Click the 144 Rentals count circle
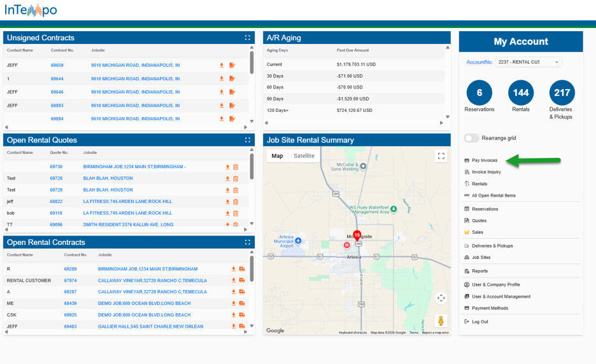This screenshot has width=596, height=364. click(x=521, y=93)
